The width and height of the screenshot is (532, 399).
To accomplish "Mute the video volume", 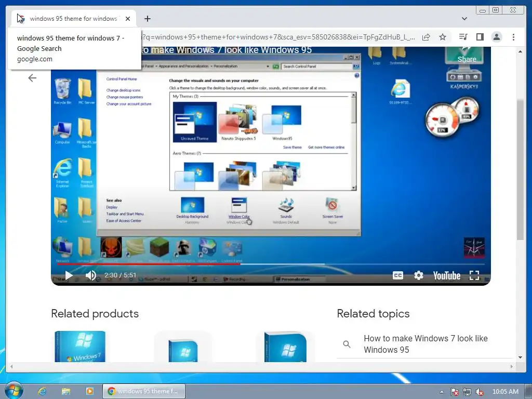I will tap(90, 275).
